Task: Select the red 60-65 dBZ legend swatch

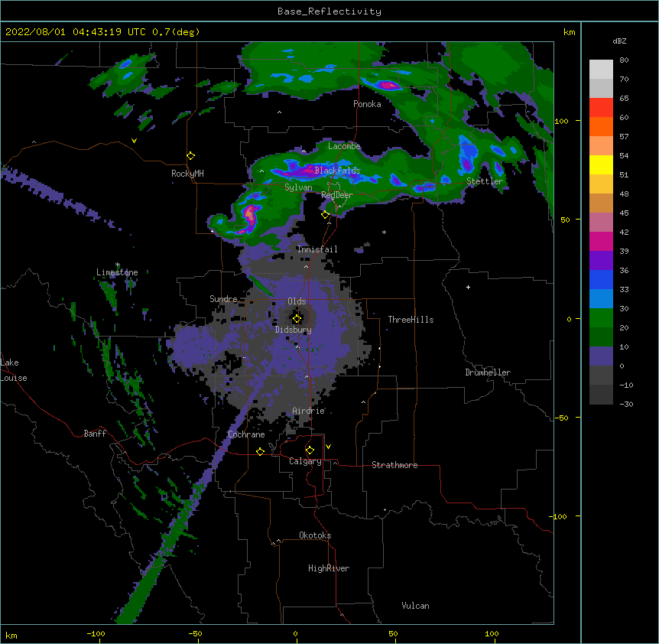Action: click(601, 108)
